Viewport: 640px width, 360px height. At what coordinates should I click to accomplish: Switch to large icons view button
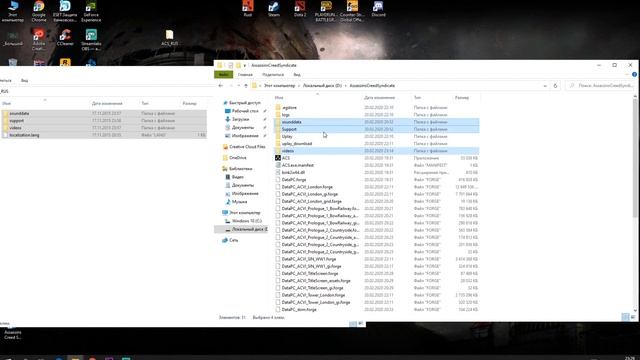pos(633,317)
